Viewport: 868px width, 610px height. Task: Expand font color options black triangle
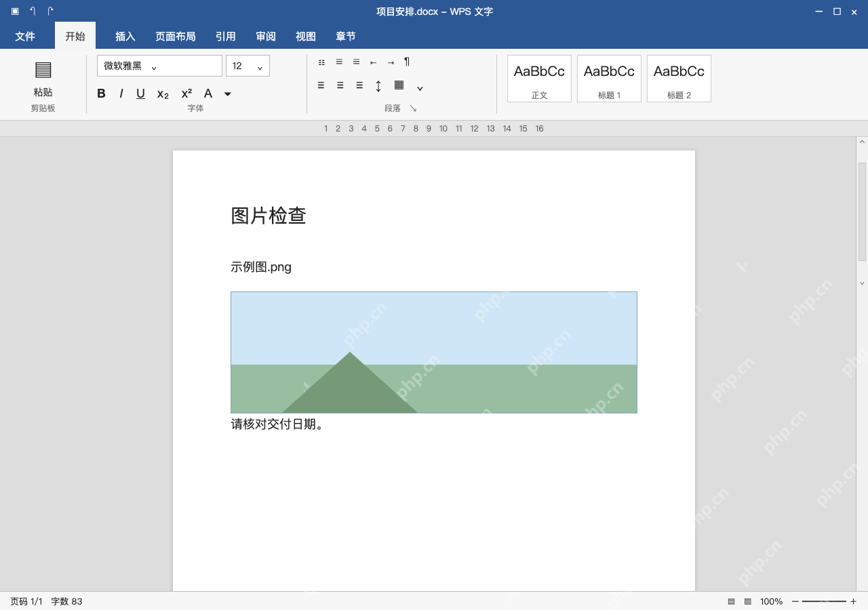pos(228,94)
